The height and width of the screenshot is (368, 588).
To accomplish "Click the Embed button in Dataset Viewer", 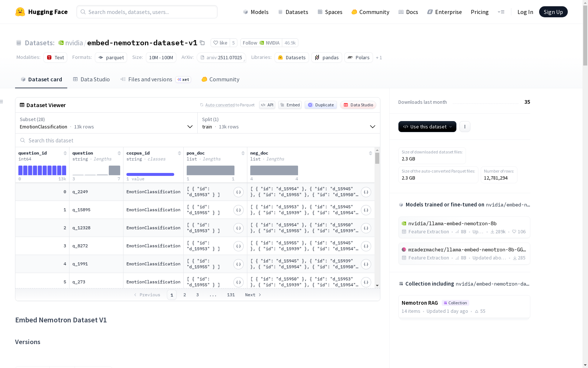I will tap(290, 105).
